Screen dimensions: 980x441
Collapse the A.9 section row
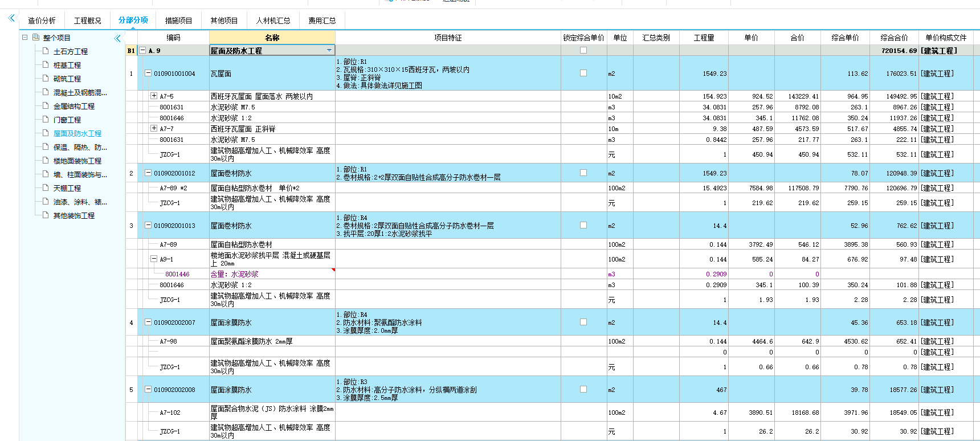pyautogui.click(x=142, y=50)
